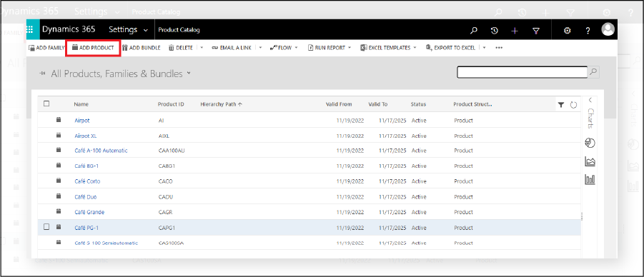The image size is (644, 277).
Task: Expand the Charts pane chevron
Action: pos(590,100)
